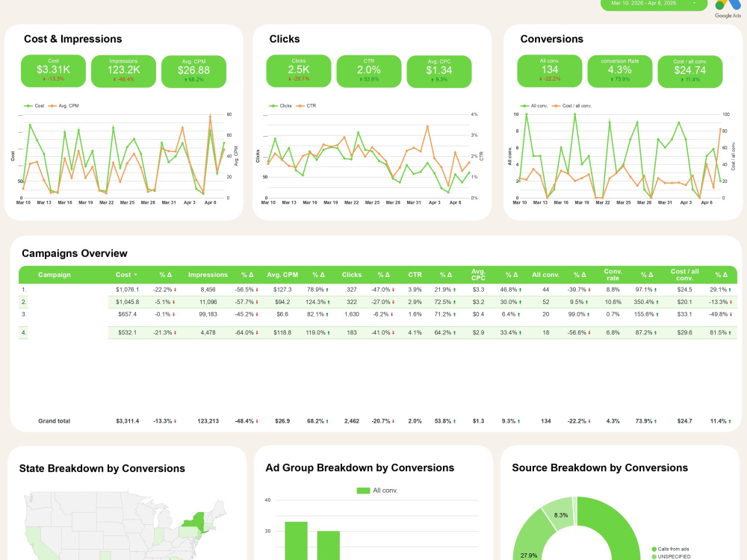This screenshot has height=560, width=747.
Task: Toggle Cost series in Cost & Impressions legend
Action: (34, 106)
